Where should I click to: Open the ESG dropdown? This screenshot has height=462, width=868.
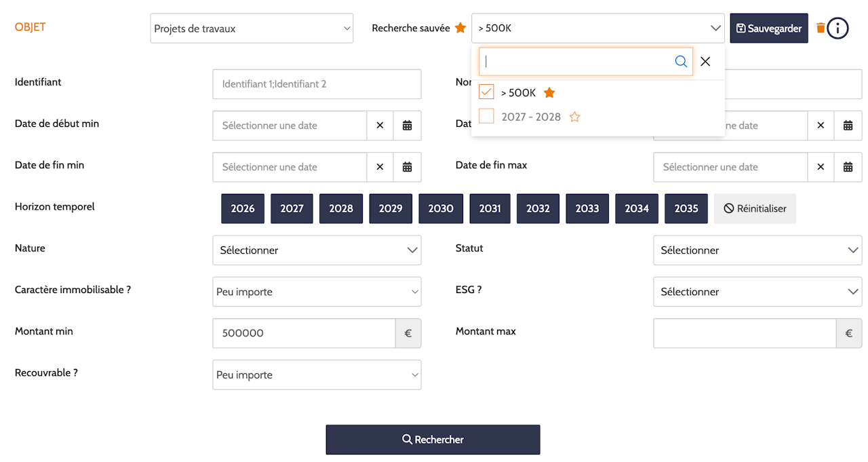tap(757, 292)
